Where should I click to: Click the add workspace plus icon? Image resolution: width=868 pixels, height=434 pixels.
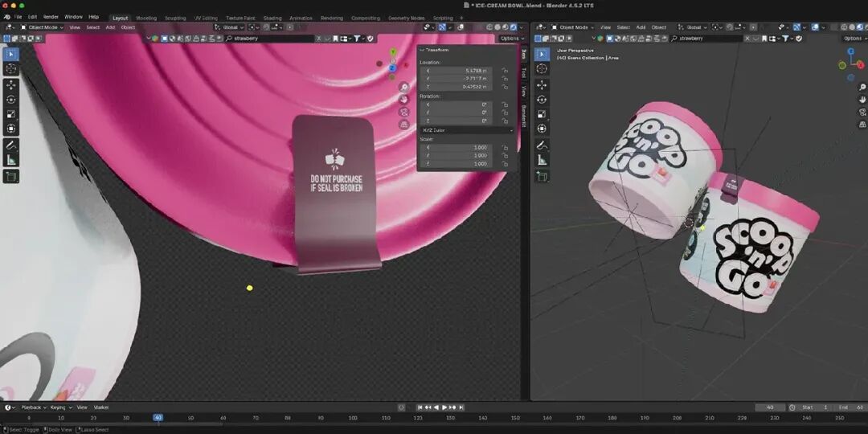461,18
